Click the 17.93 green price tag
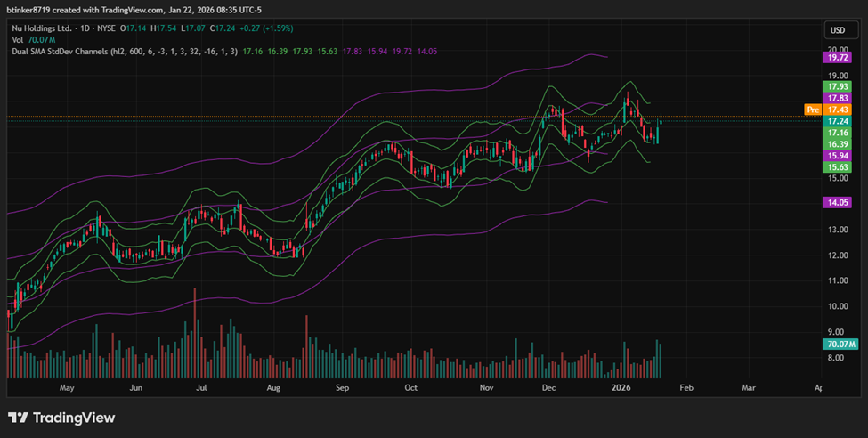Viewport: 868px width, 438px height. click(x=839, y=86)
